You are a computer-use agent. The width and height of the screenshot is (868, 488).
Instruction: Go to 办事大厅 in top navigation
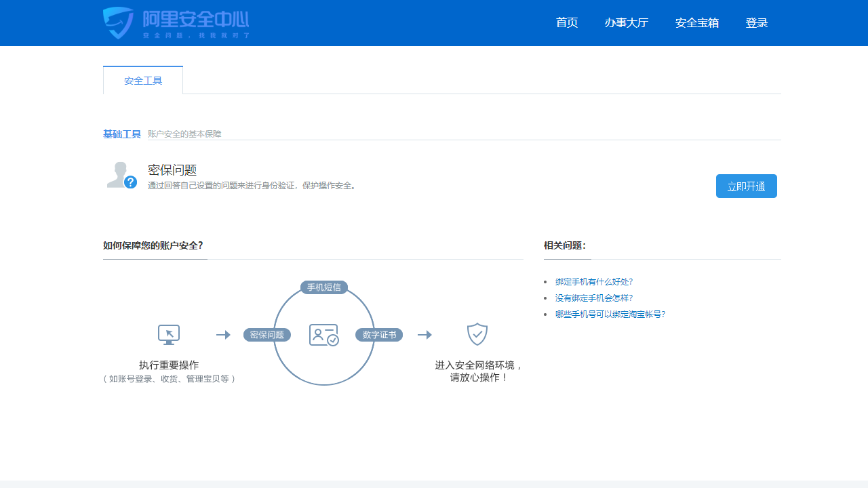tap(627, 23)
